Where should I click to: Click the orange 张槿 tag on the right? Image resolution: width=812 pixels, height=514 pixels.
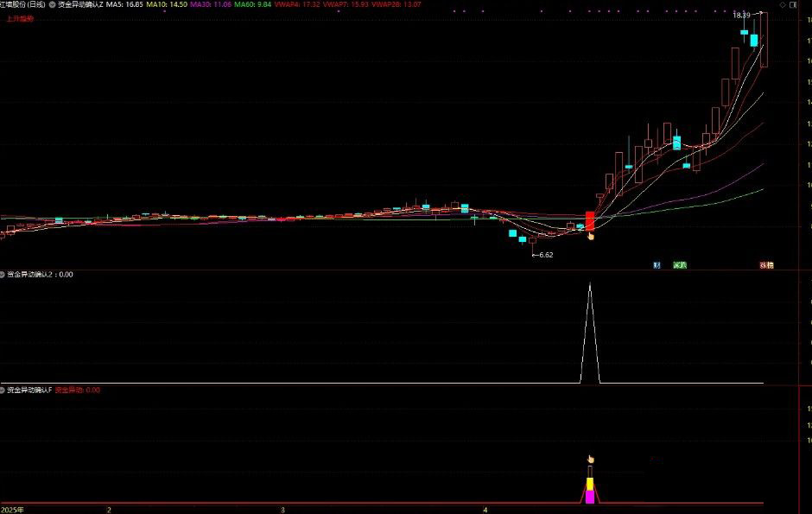[x=765, y=265]
